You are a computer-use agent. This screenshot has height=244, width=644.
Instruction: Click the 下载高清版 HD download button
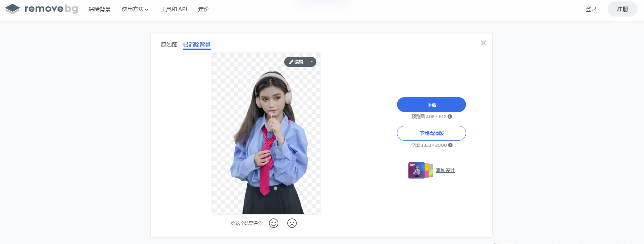(x=432, y=133)
